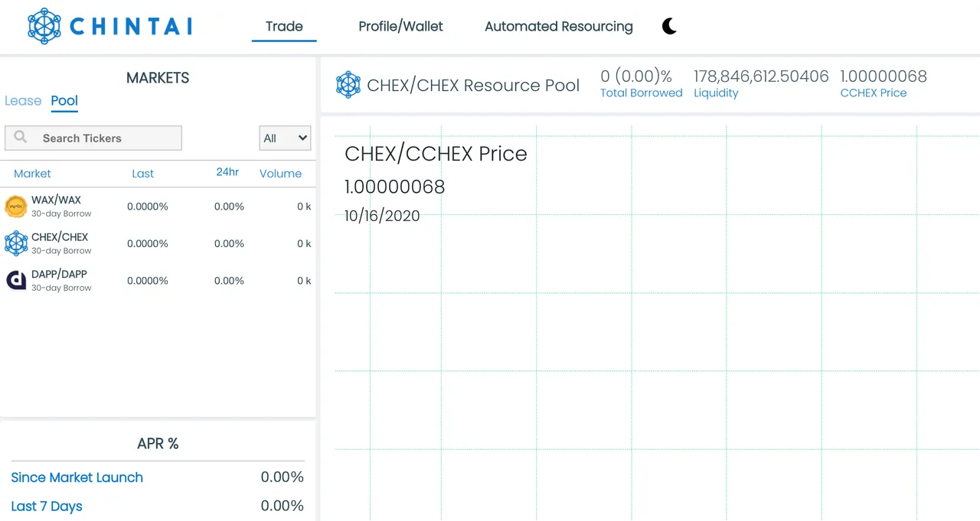980x521 pixels.
Task: Click the 178,846,612.50406 liquidity value
Action: point(761,76)
